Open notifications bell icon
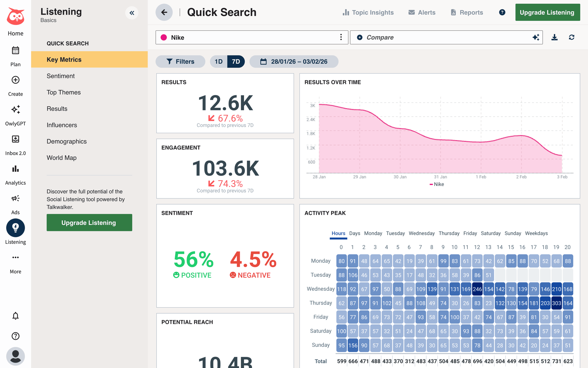This screenshot has height=368, width=588. 15,316
